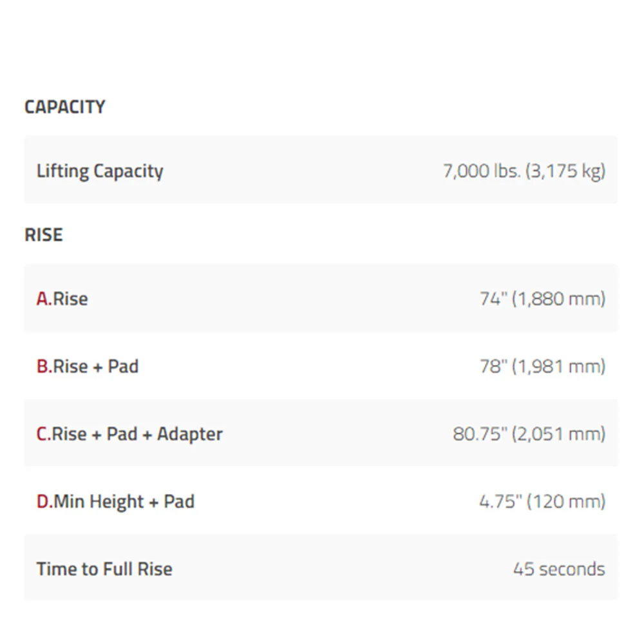Image resolution: width=644 pixels, height=644 pixels.
Task: Click the red letter A marker
Action: [x=43, y=299]
